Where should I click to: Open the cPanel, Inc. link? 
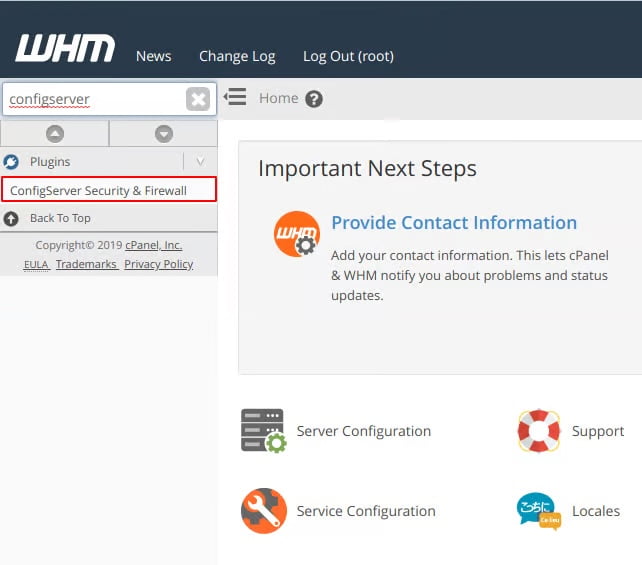[x=154, y=245]
